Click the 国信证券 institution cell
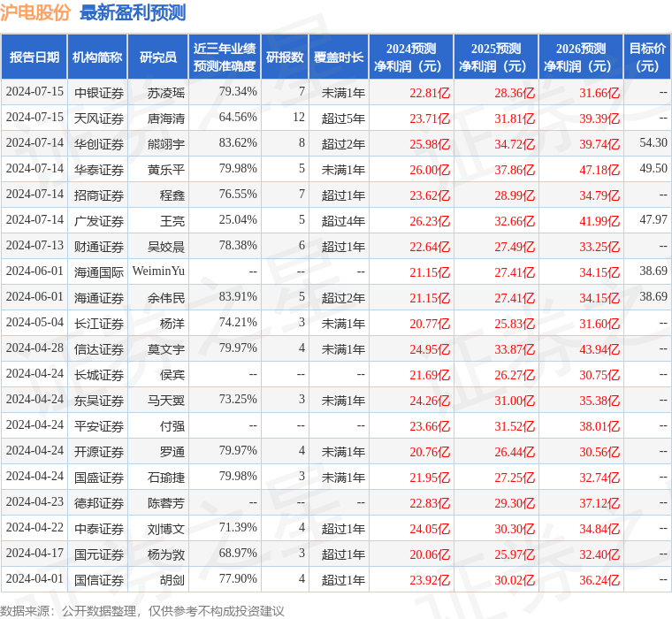 click(99, 580)
